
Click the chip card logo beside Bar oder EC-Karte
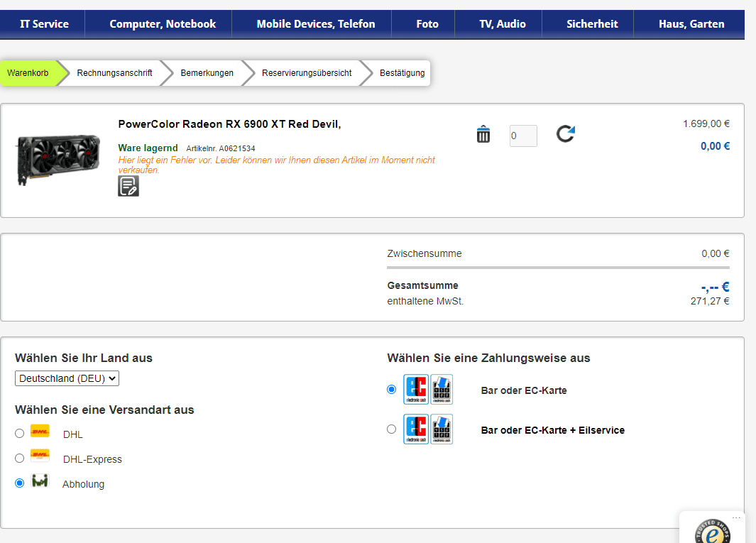(442, 389)
